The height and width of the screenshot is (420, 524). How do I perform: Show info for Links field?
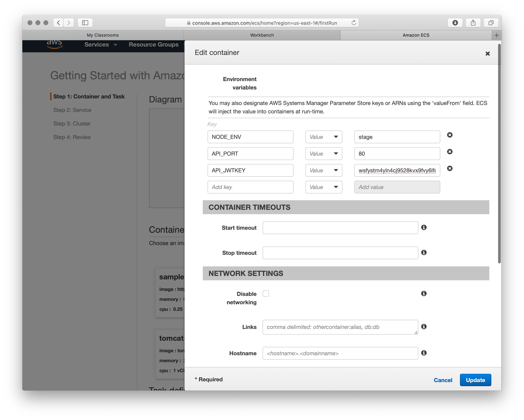[x=424, y=327]
